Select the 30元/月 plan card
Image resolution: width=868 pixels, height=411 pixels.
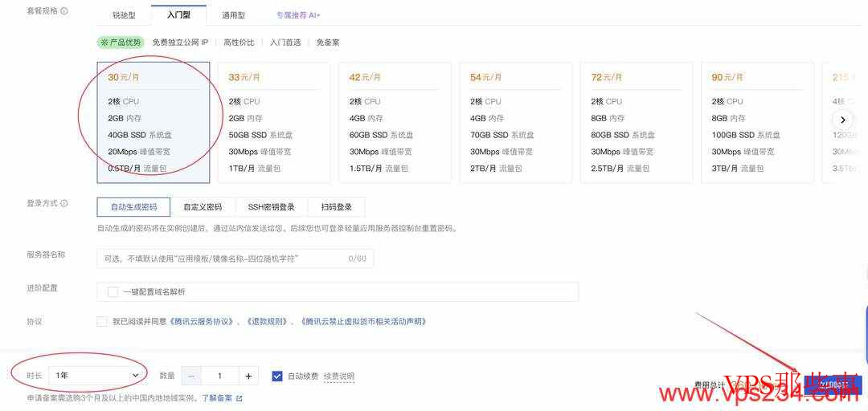pos(154,122)
